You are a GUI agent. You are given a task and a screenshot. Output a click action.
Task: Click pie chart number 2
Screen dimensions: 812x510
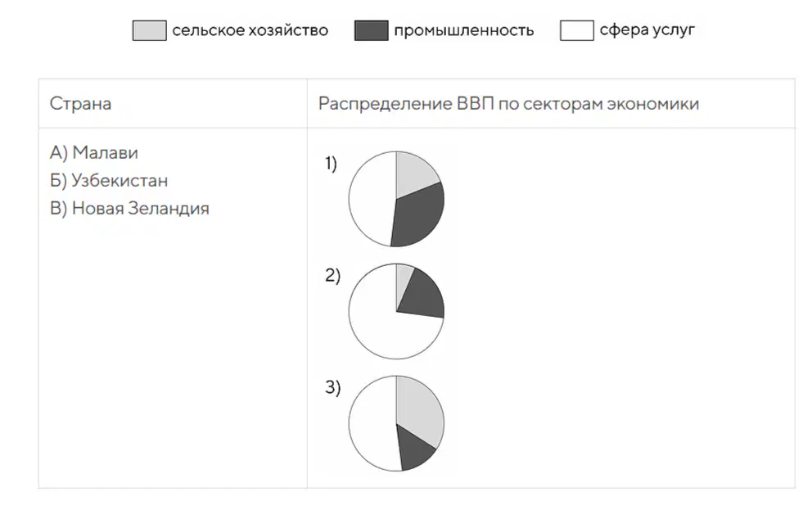[396, 311]
